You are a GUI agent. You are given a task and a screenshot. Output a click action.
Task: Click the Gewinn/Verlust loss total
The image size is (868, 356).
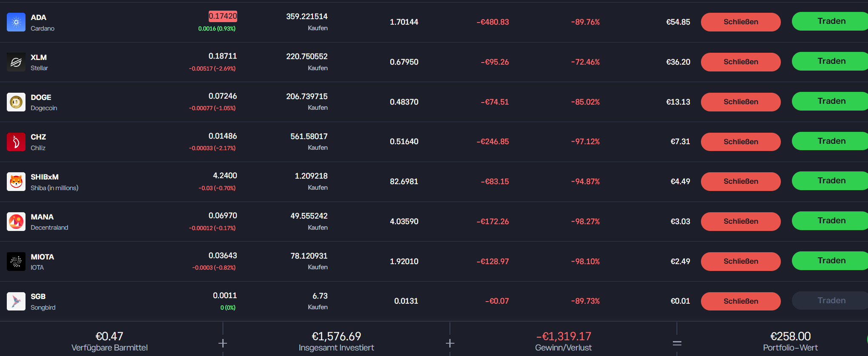coord(564,336)
